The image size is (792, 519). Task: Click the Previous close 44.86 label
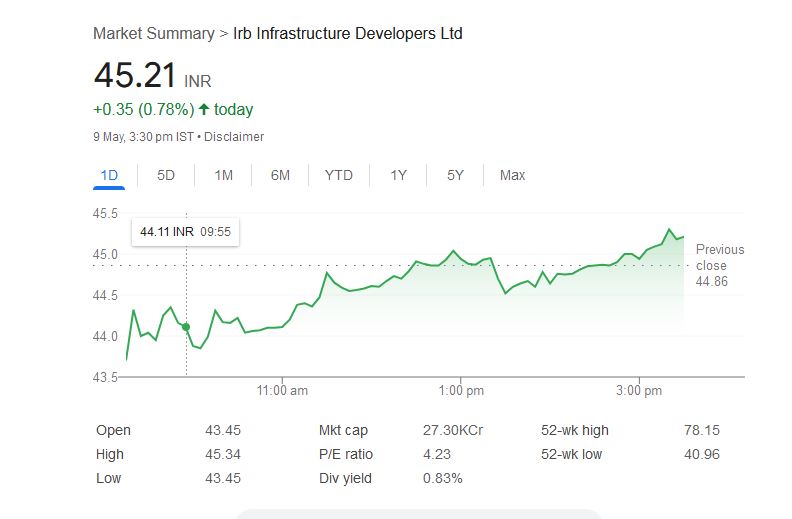click(x=719, y=265)
